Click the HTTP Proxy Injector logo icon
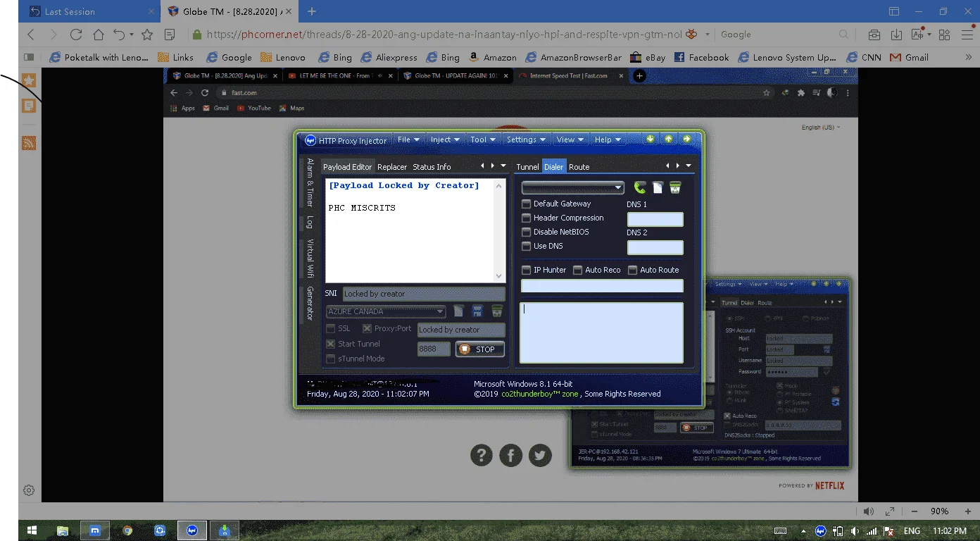This screenshot has height=541, width=980. pyautogui.click(x=310, y=140)
